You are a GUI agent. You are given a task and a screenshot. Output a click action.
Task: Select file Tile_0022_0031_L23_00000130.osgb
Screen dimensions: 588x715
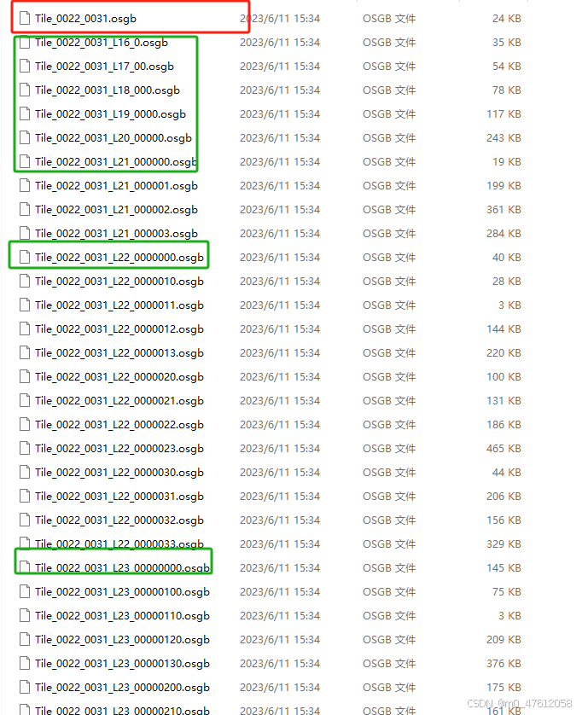[x=122, y=664]
